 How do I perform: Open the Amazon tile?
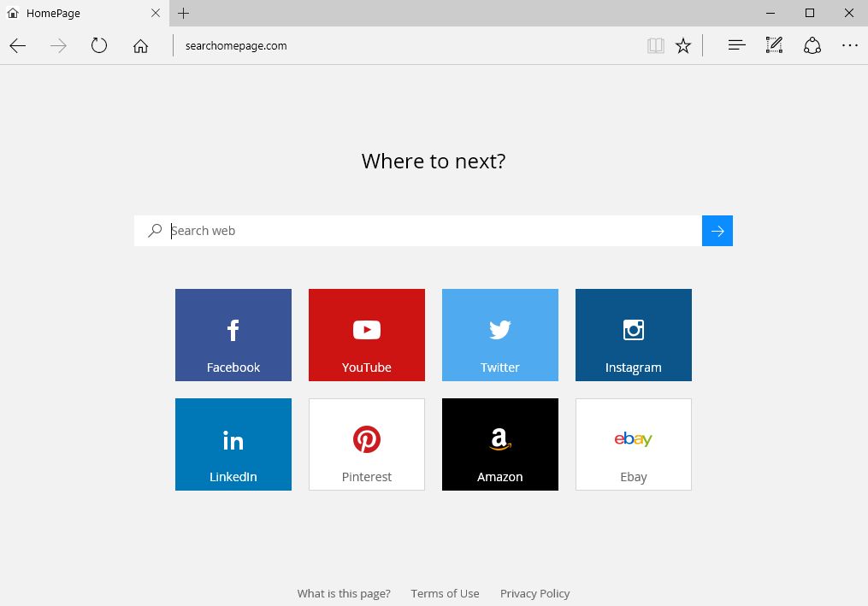click(500, 444)
